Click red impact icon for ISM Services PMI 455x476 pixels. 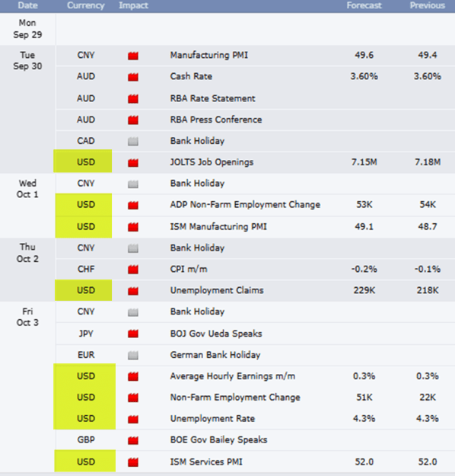click(133, 462)
